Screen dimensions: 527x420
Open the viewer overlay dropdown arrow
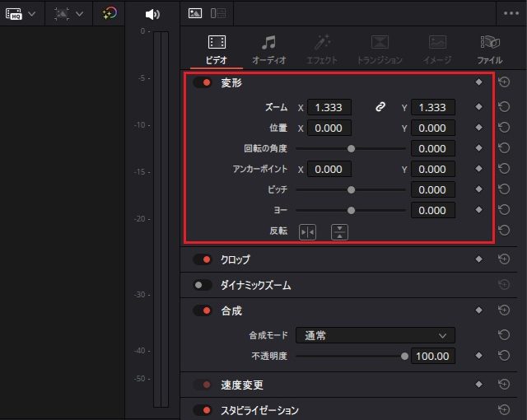pyautogui.click(x=79, y=14)
